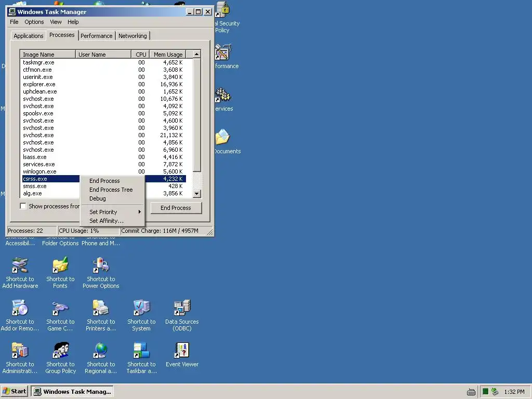532x399 pixels.
Task: Open the View menu
Action: click(56, 22)
